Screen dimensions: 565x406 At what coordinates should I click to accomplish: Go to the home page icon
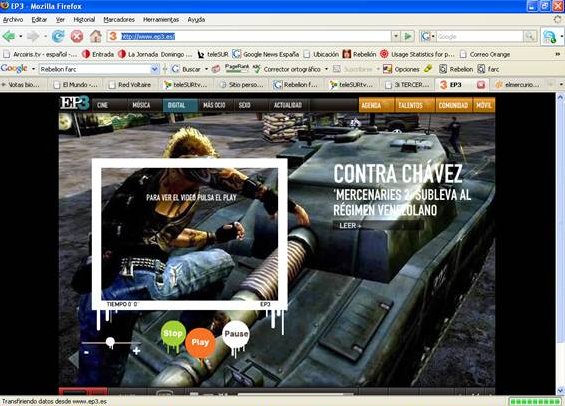95,36
